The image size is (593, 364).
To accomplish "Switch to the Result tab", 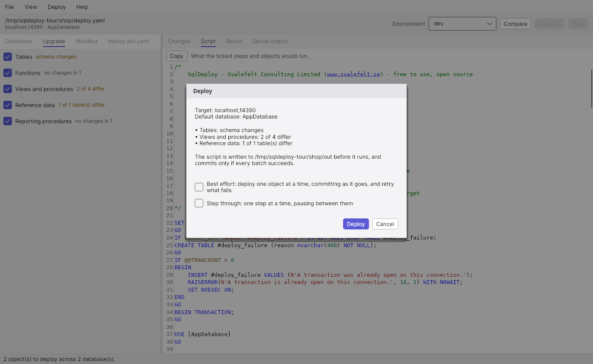I will click(234, 41).
